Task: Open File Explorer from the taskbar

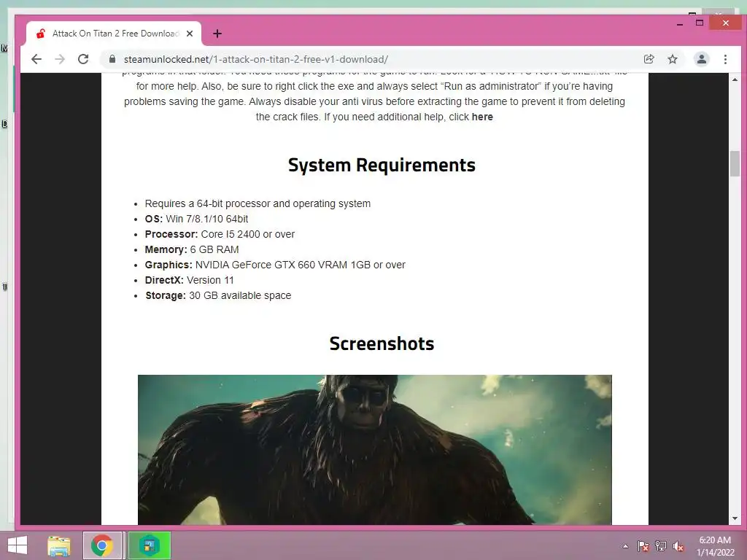Action: pos(59,545)
